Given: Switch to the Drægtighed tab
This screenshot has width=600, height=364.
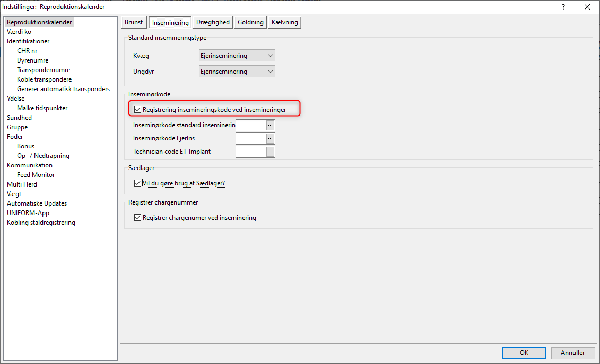Looking at the screenshot, I should (x=213, y=22).
